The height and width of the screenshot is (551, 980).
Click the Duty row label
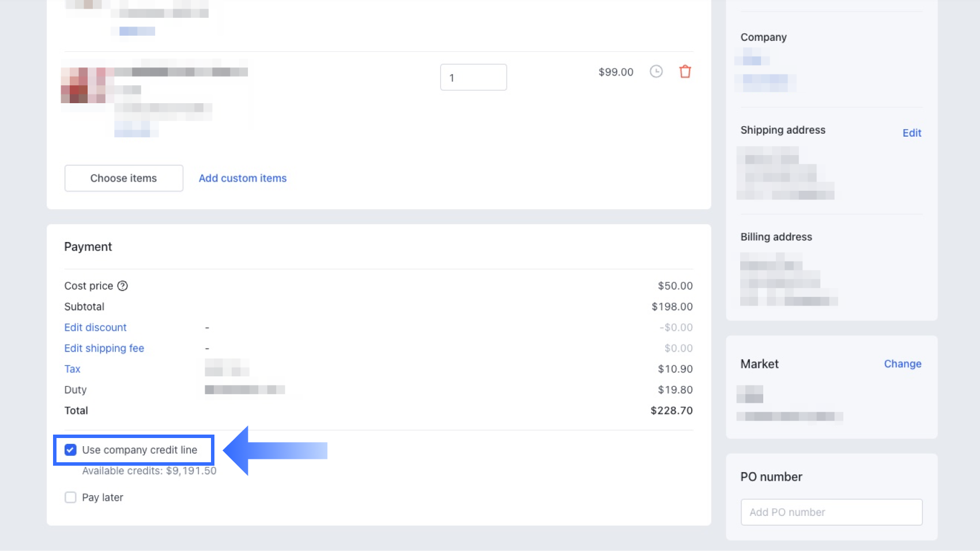(76, 390)
